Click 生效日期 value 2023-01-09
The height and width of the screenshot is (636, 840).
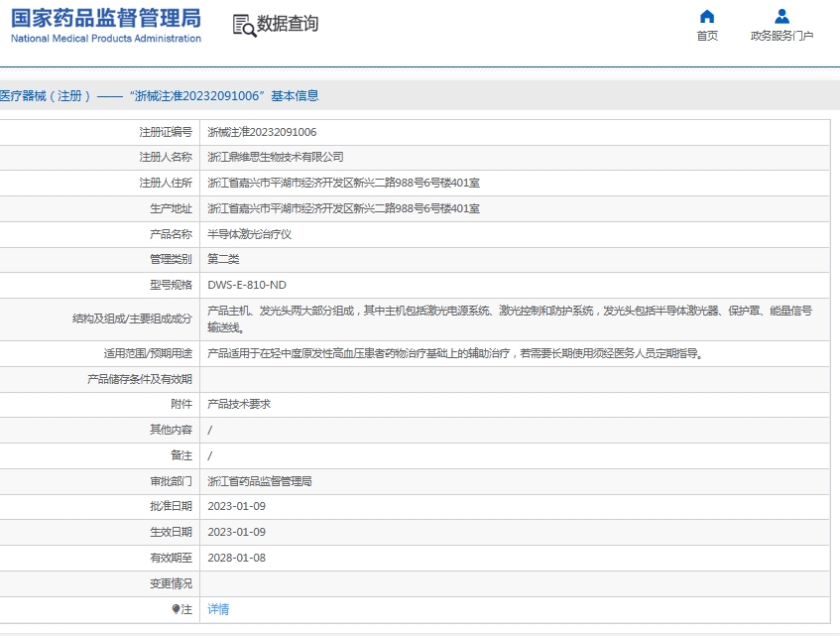point(236,532)
